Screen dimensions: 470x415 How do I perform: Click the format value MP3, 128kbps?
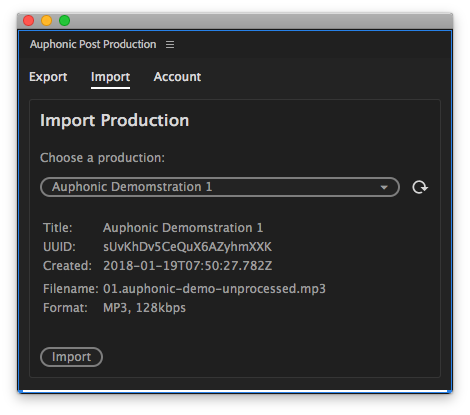pyautogui.click(x=144, y=308)
